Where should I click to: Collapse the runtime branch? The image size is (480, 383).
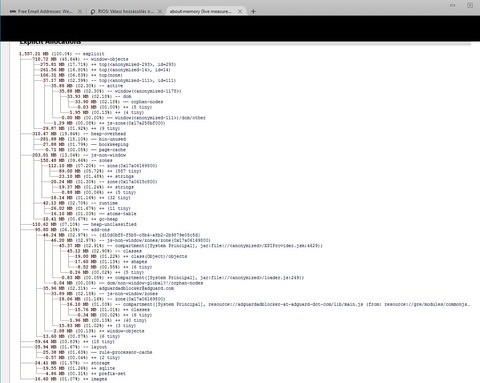coord(80,203)
